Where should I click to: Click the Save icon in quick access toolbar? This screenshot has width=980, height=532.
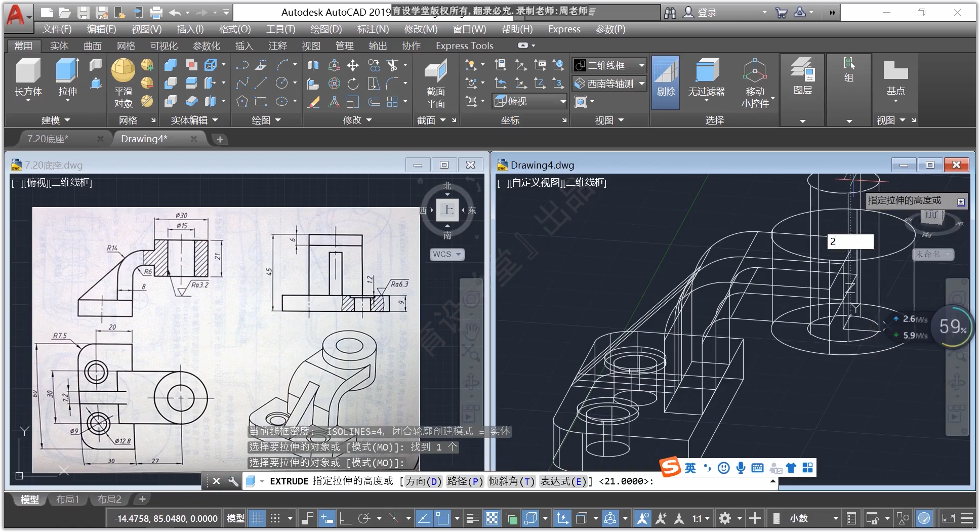pos(84,13)
